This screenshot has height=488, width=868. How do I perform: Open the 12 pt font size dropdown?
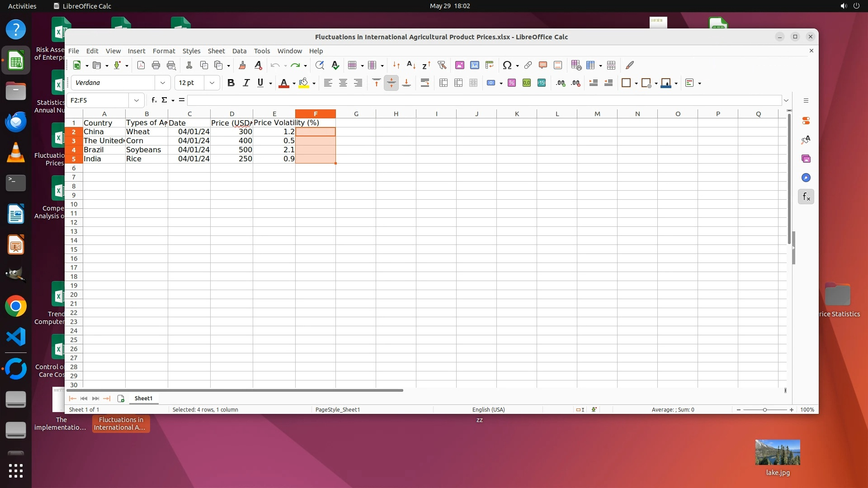pos(212,83)
